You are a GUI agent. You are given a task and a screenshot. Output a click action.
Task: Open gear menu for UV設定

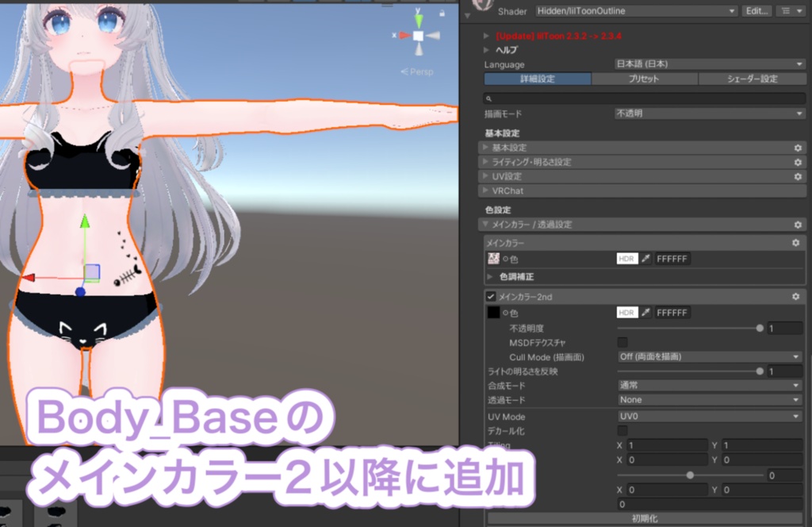coord(798,177)
